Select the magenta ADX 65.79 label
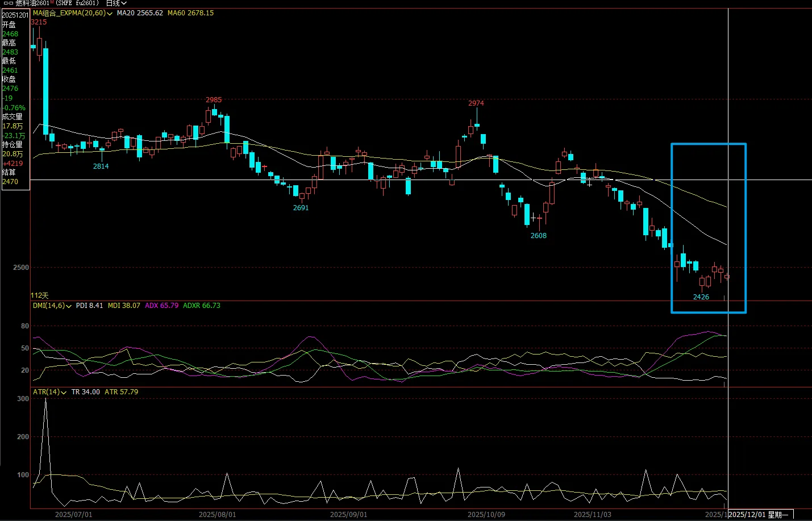The image size is (812, 521). click(x=161, y=306)
